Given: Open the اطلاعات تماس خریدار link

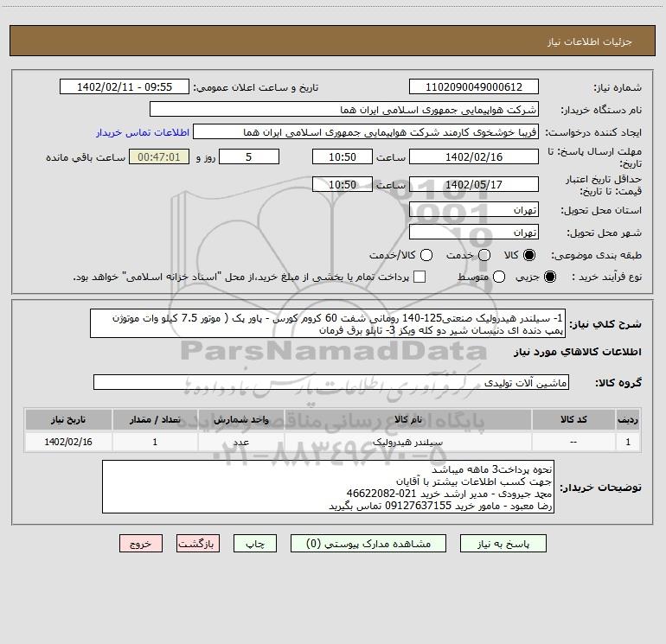Looking at the screenshot, I should click(x=143, y=132).
